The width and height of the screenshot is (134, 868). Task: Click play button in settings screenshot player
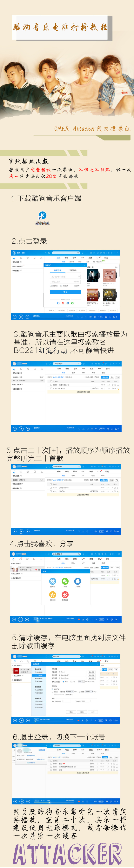pos(21,720)
